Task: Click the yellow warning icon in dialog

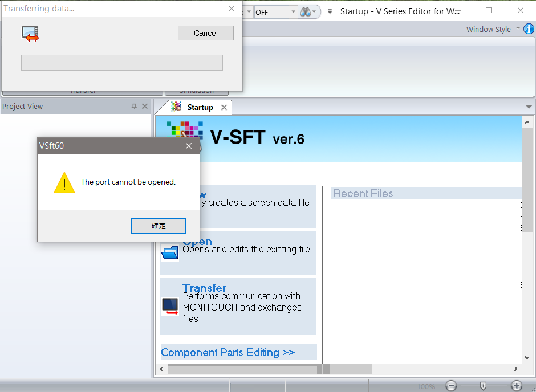Action: [x=64, y=183]
